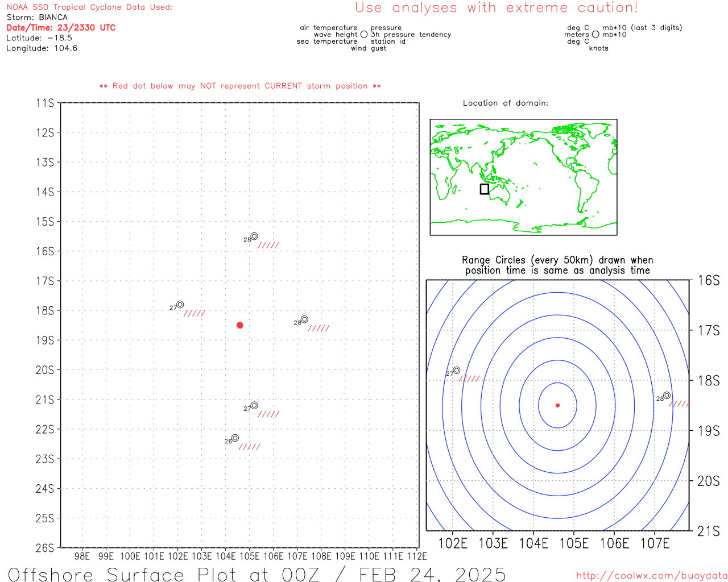Click the 'Date/Time: 23/2330 UTC' text
Image resolution: width=728 pixels, height=582 pixels.
click(x=61, y=28)
